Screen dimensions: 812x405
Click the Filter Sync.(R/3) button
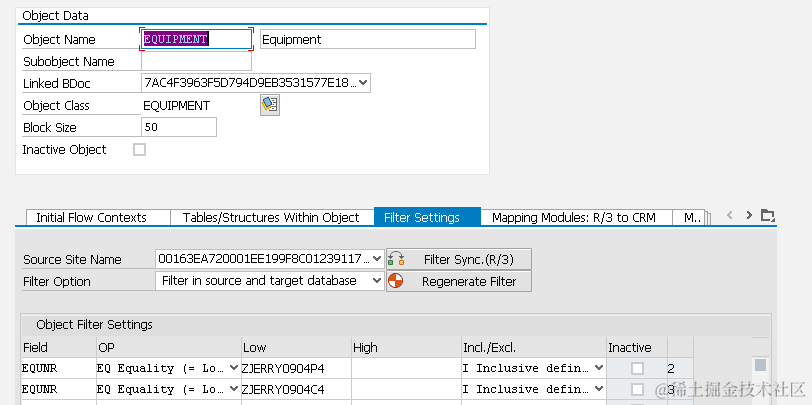[x=459, y=259]
